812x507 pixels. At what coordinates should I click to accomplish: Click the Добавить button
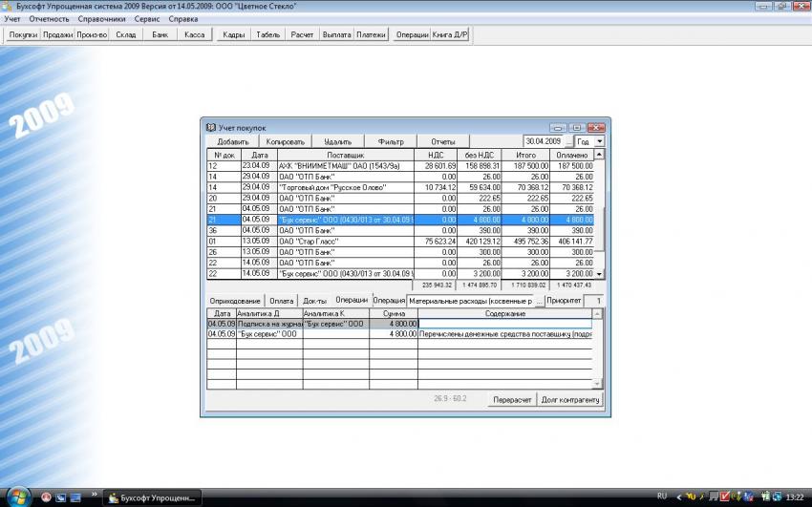coord(233,141)
